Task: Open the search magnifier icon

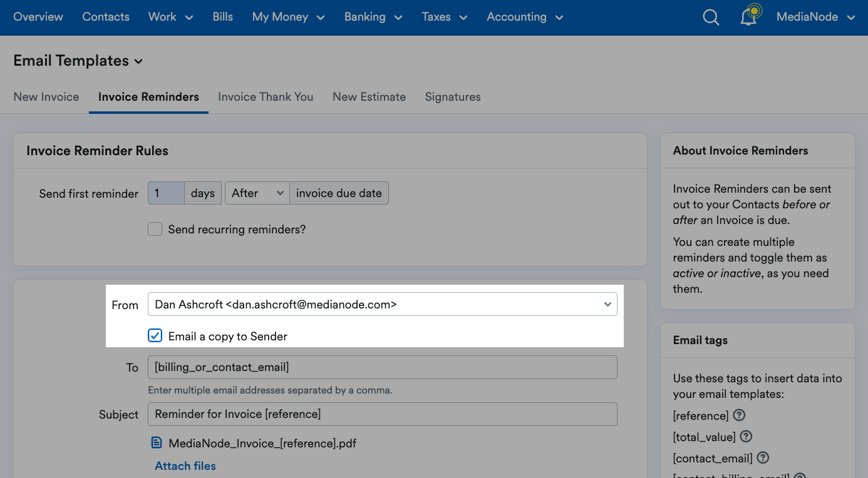Action: 711,18
